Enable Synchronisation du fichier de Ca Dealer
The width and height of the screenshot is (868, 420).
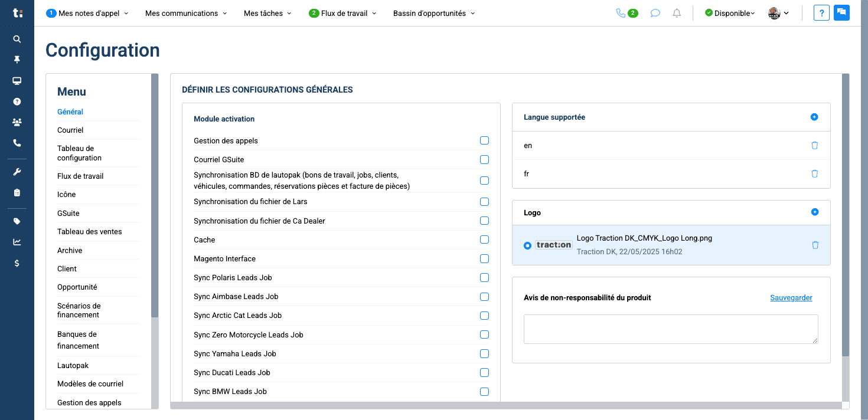484,221
